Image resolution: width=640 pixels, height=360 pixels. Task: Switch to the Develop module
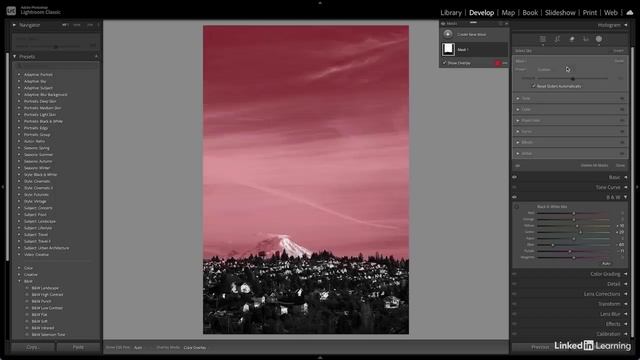[482, 13]
